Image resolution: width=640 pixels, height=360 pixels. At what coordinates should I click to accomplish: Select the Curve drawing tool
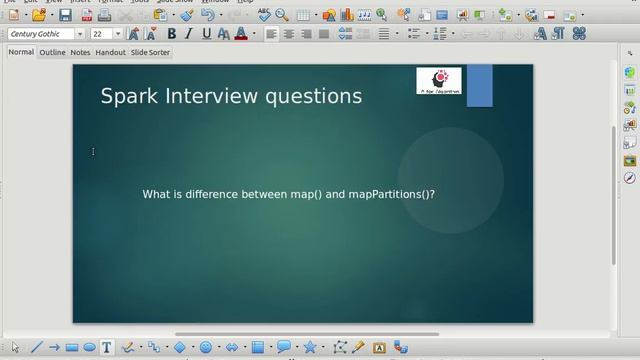tap(128, 347)
